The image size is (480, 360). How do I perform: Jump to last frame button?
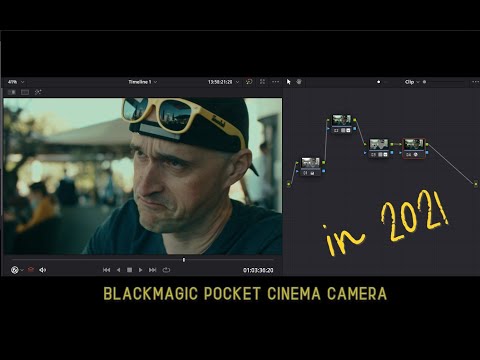pos(153,270)
